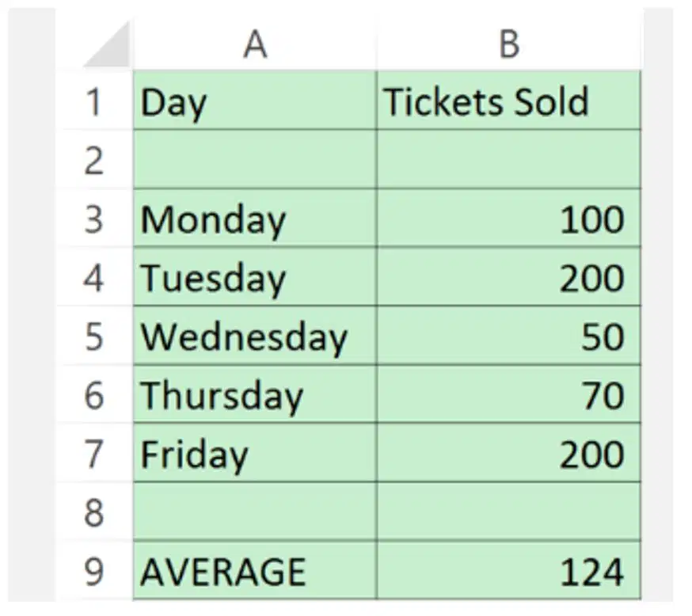Click the Day header cell

click(255, 101)
